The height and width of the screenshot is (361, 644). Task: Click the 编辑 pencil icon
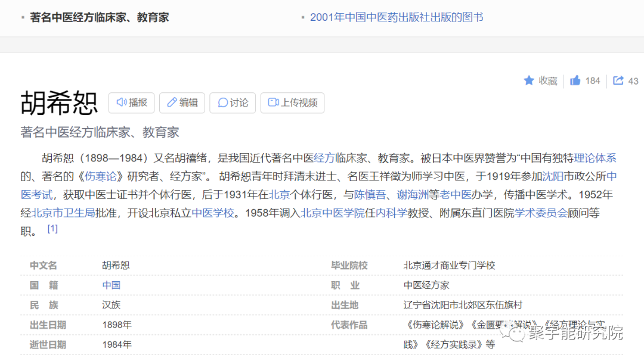(173, 102)
